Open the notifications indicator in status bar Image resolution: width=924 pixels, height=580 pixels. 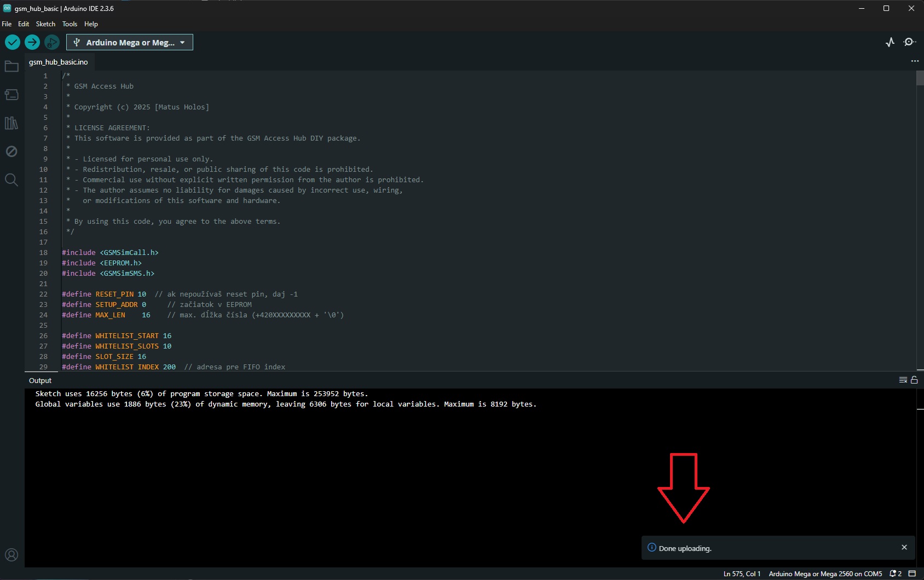coord(896,574)
